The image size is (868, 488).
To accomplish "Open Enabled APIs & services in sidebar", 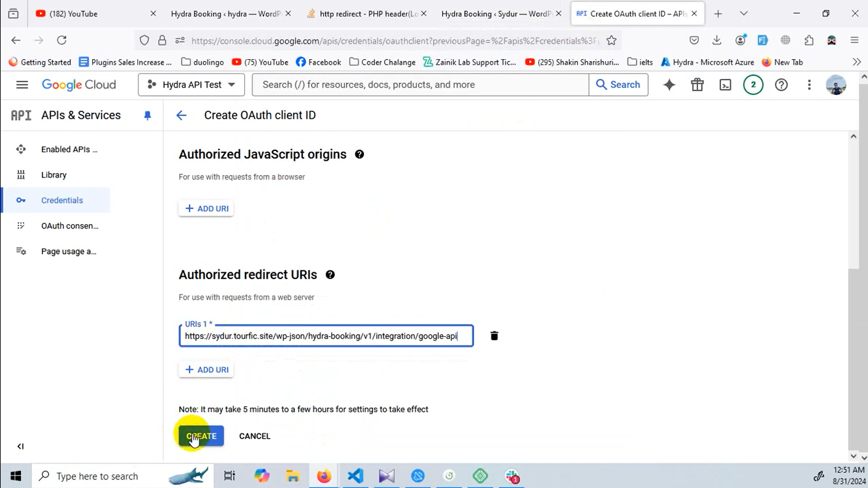I will (x=57, y=149).
